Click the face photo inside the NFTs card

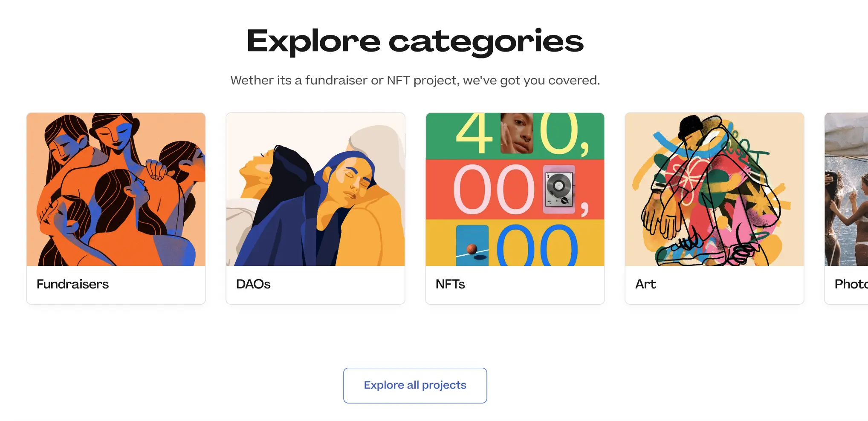point(516,134)
